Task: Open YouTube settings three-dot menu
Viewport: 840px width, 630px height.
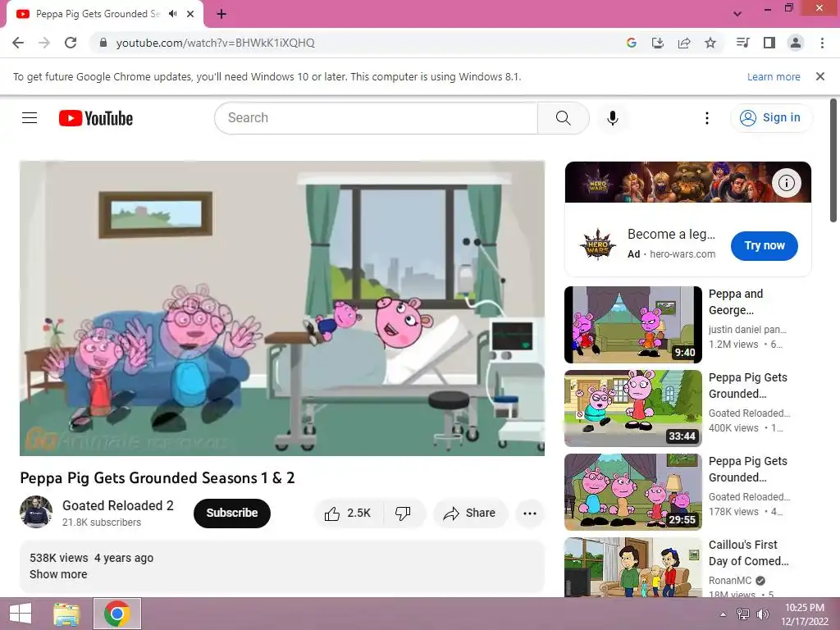Action: pyautogui.click(x=707, y=118)
